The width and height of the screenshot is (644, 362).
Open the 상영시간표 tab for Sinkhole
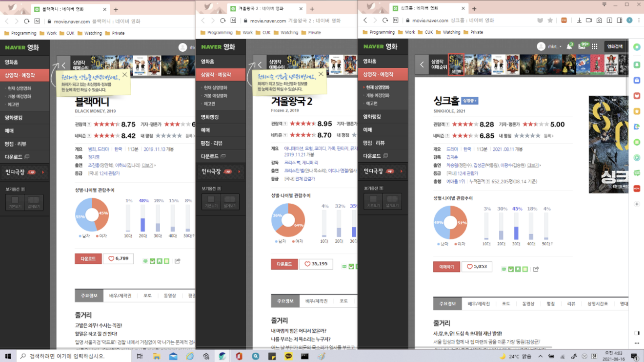(598, 303)
